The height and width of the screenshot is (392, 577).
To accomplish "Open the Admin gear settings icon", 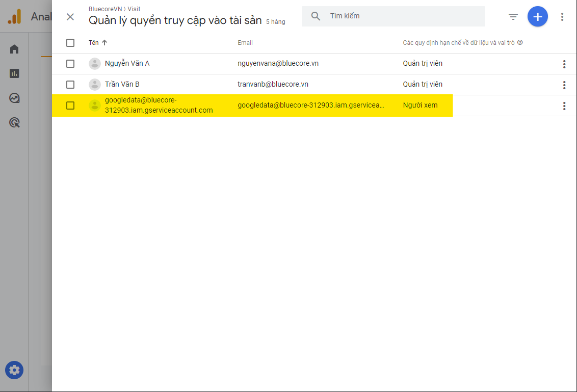I will 14,370.
